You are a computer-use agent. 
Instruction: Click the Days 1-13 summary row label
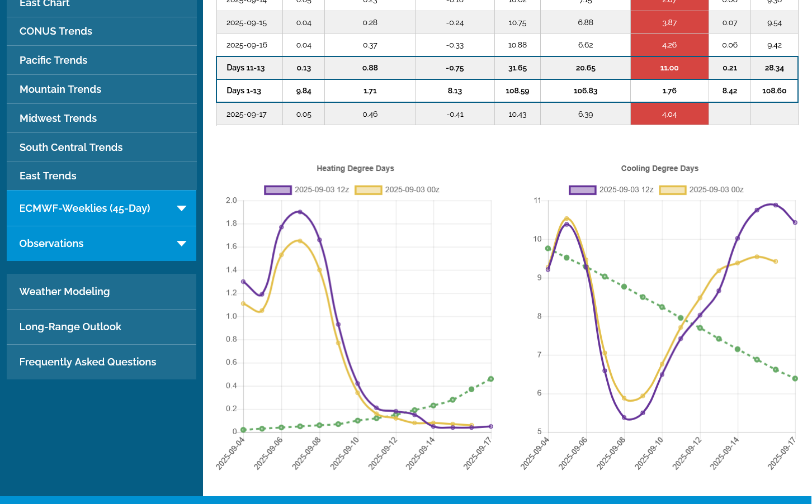(244, 91)
